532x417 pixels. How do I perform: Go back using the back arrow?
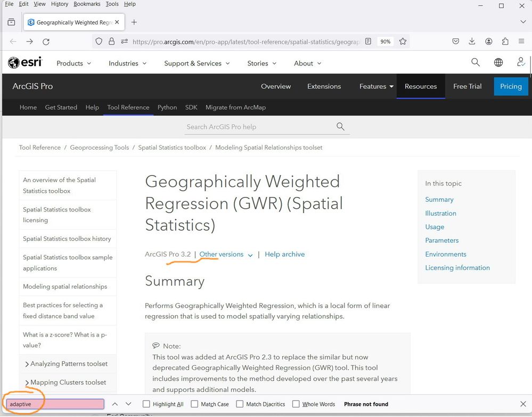click(13, 42)
